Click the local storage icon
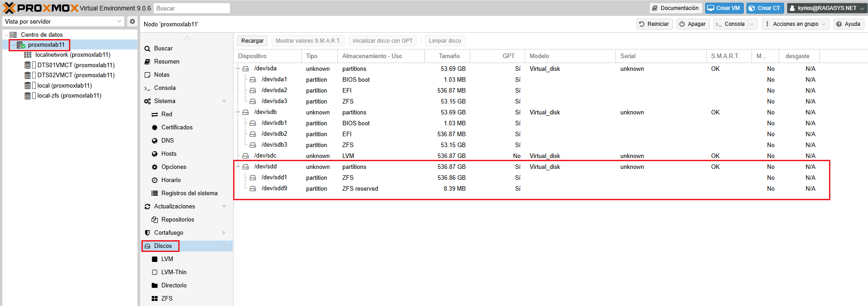Image resolution: width=868 pixels, height=306 pixels. 28,85
